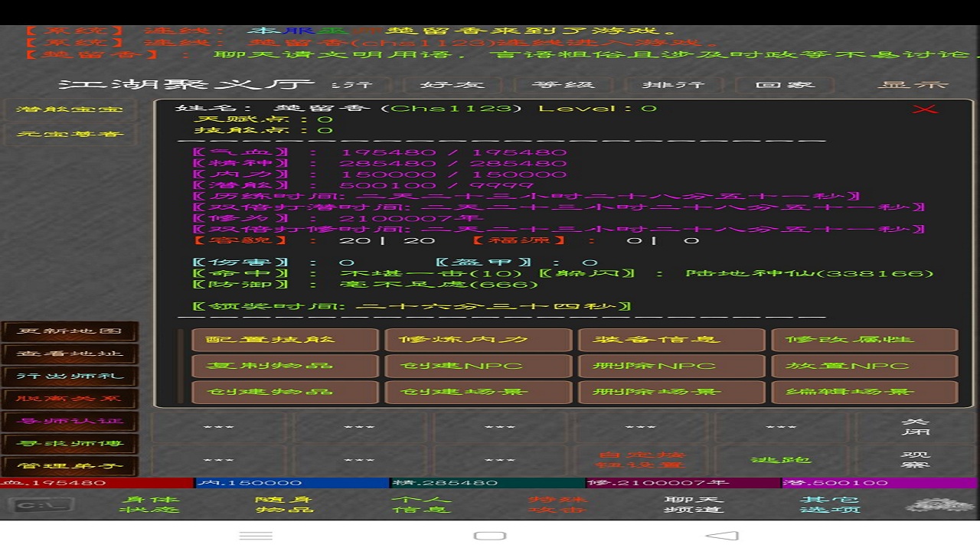980x551 pixels.
Task: Click the 删除NPC button
Action: pos(671,366)
